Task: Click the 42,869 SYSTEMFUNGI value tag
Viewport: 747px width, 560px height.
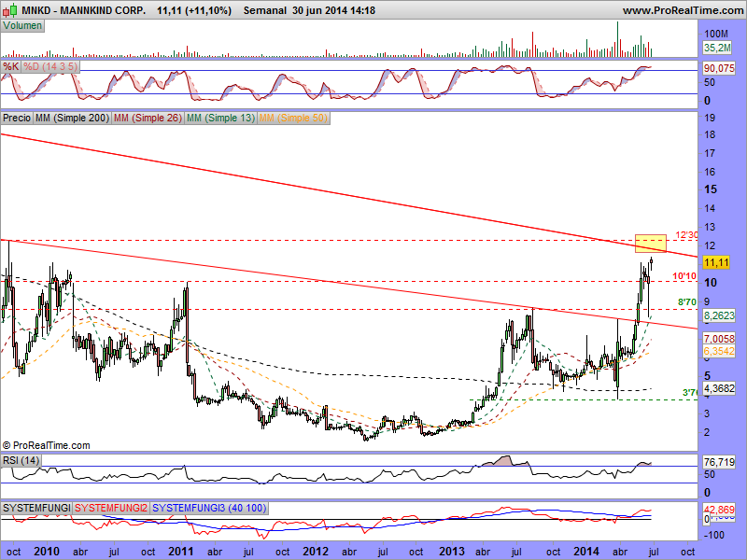Action: [719, 510]
